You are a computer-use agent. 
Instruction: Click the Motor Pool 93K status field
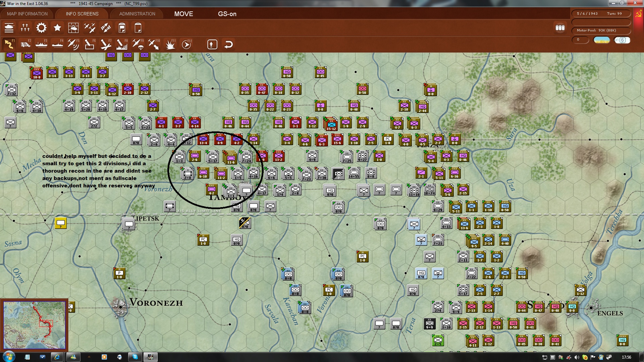click(601, 30)
